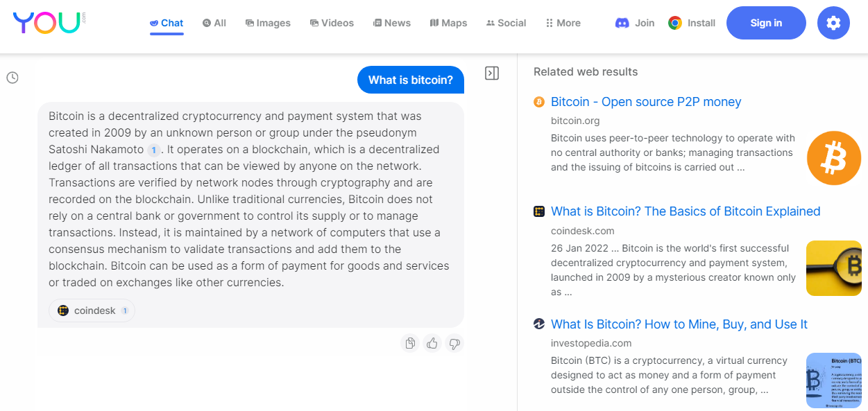Open Settings via the gear icon
Image resolution: width=868 pixels, height=411 pixels.
833,23
